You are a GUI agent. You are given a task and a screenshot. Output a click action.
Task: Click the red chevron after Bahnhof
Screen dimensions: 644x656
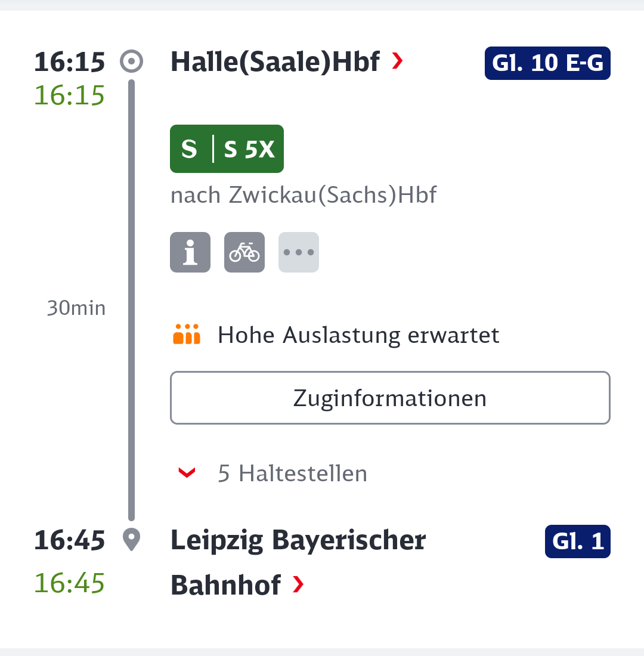coord(298,585)
